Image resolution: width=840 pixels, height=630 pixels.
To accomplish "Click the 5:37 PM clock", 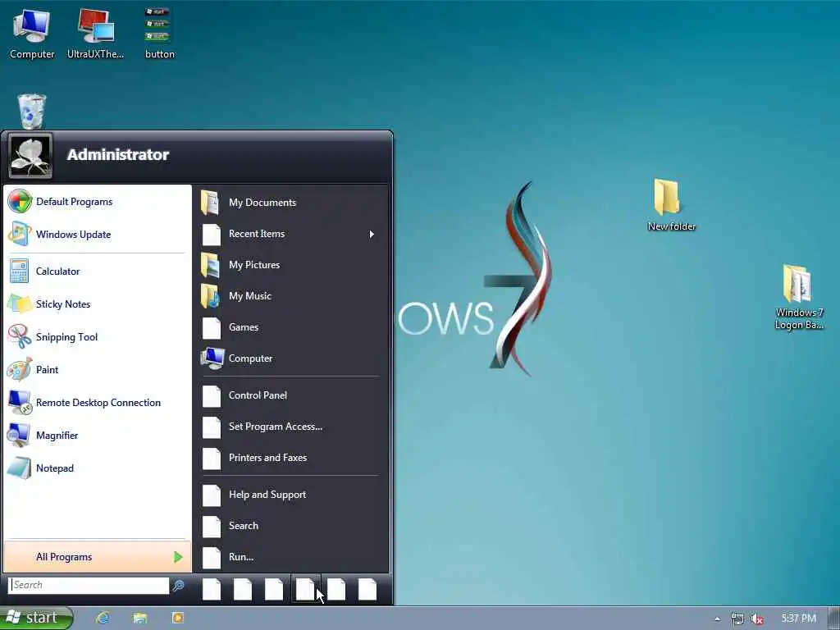I will 798,619.
